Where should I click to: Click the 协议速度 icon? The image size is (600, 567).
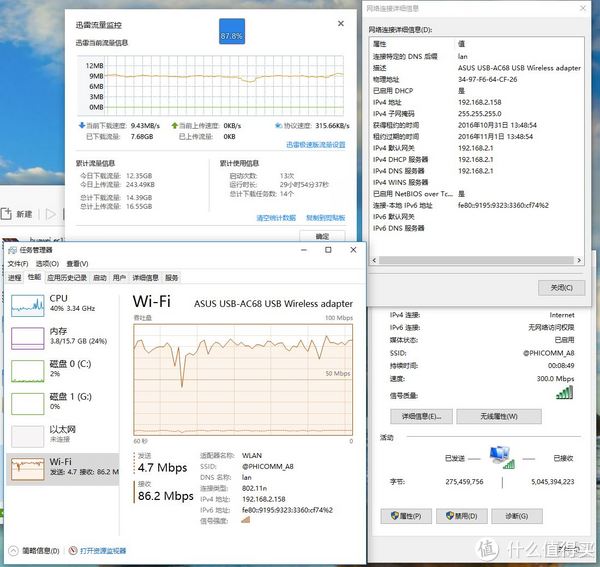[x=278, y=125]
